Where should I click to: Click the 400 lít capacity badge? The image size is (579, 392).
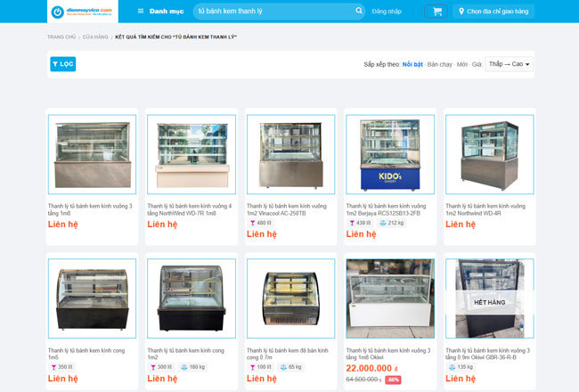click(261, 223)
